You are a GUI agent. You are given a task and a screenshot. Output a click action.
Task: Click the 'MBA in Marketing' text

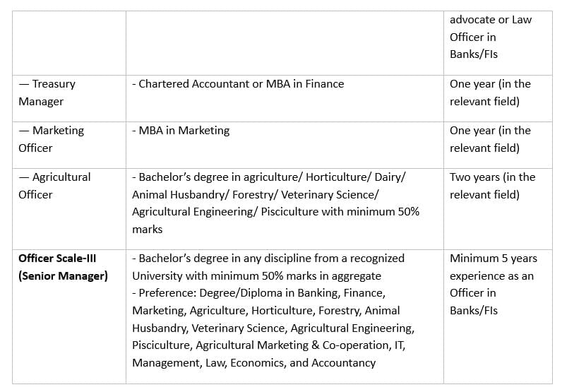[181, 131]
